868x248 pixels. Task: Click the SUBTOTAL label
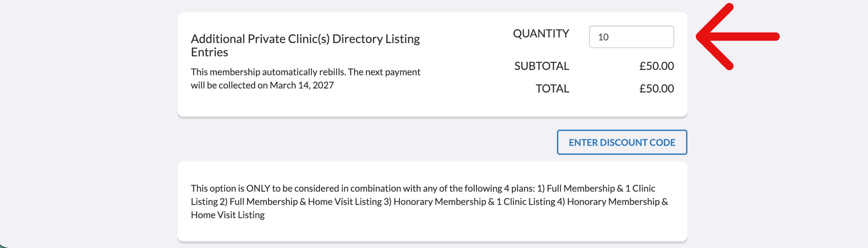(542, 66)
